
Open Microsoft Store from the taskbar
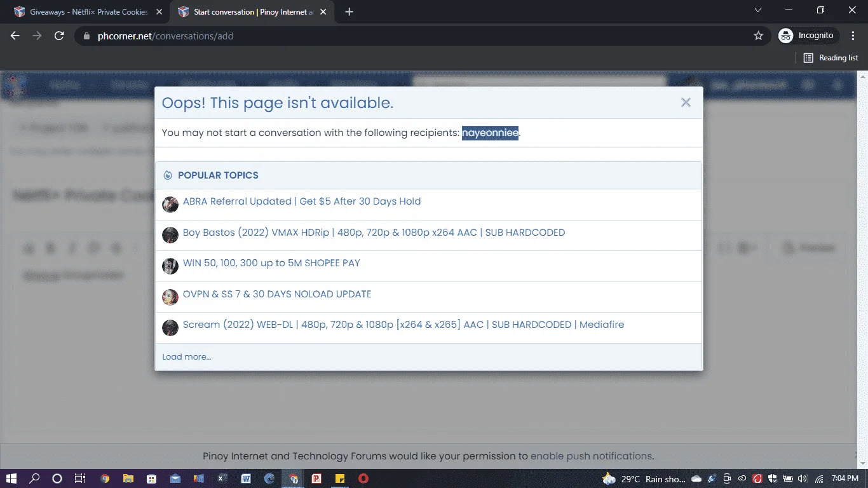tap(151, 478)
